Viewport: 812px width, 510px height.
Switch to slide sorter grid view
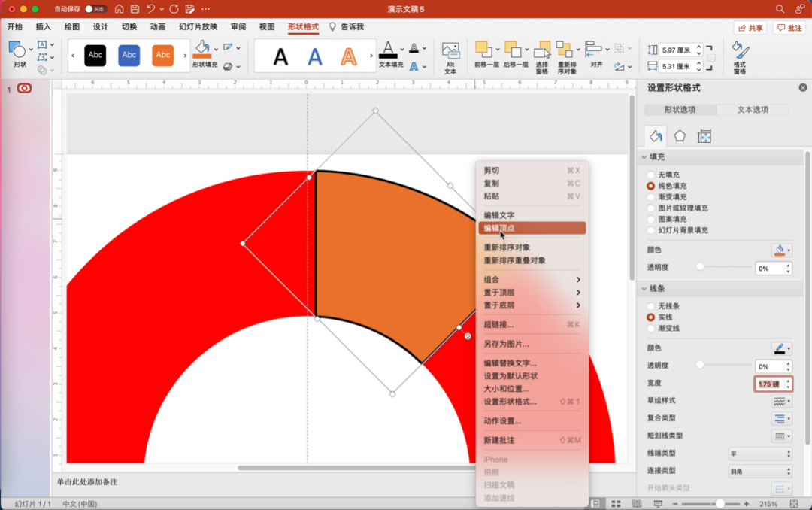tap(616, 504)
